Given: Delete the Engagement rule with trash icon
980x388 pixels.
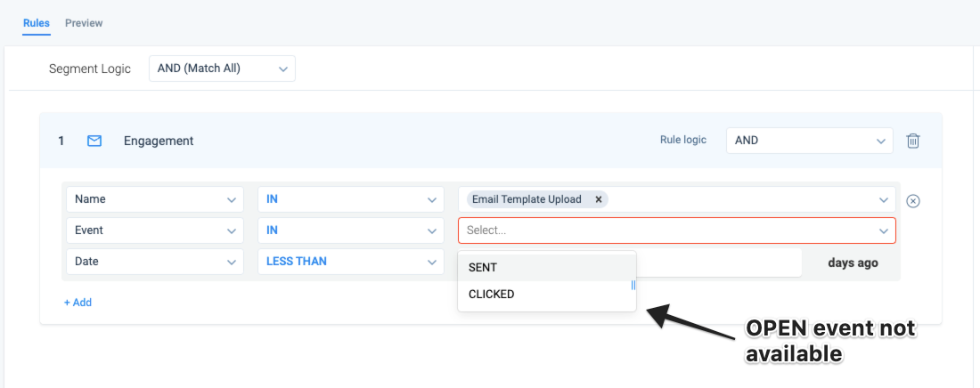Looking at the screenshot, I should [913, 141].
